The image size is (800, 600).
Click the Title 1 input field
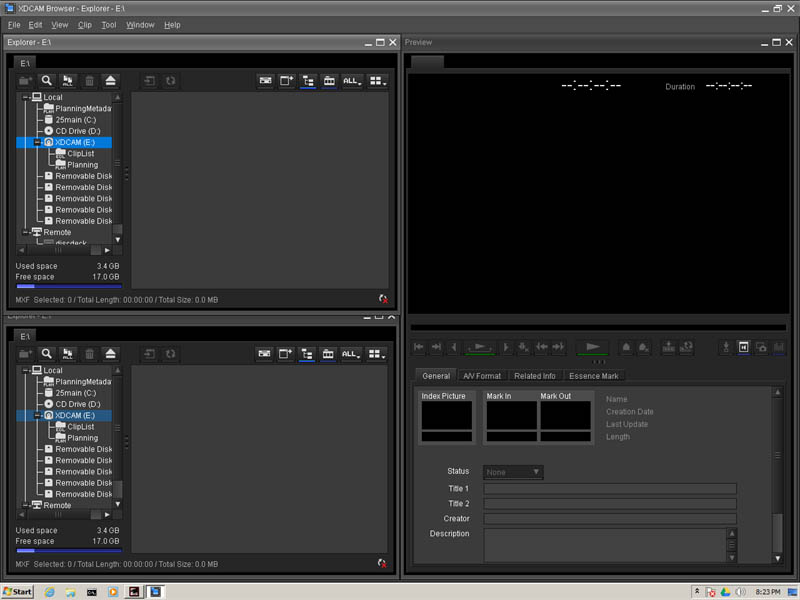click(x=610, y=489)
